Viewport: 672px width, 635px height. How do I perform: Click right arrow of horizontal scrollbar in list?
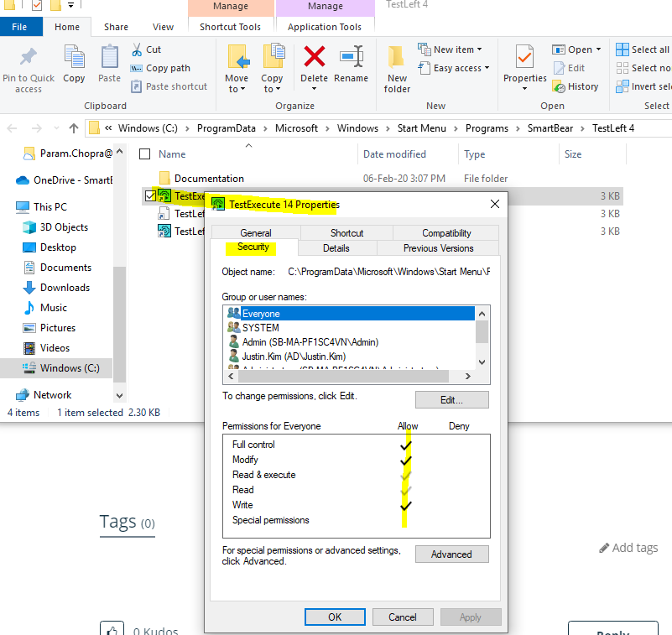467,376
